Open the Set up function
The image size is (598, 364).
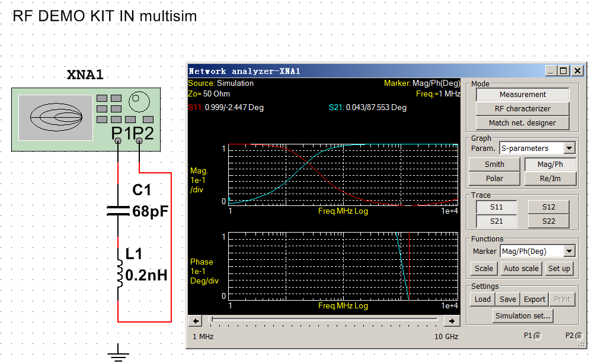coord(559,269)
